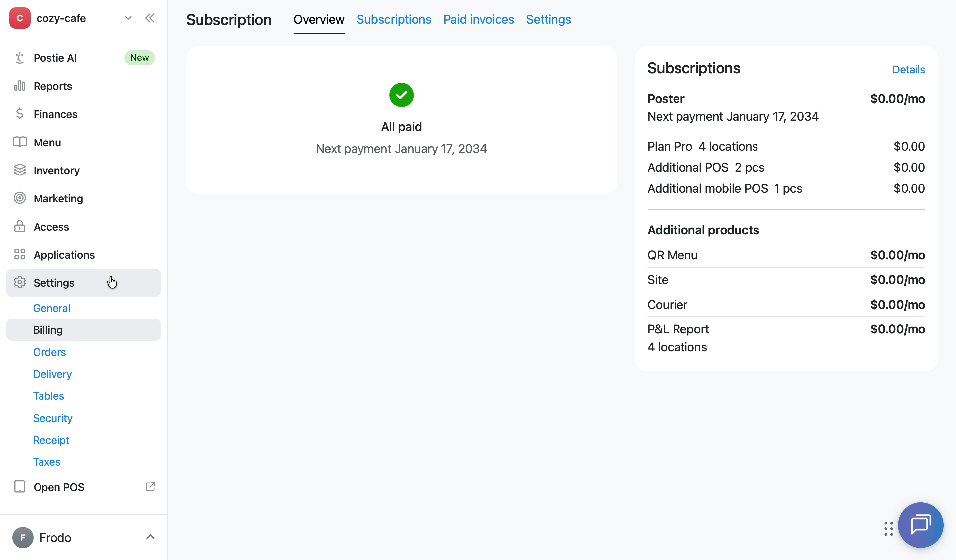Click external link icon beside Open POS
Image resolution: width=956 pixels, height=560 pixels.
tap(151, 486)
